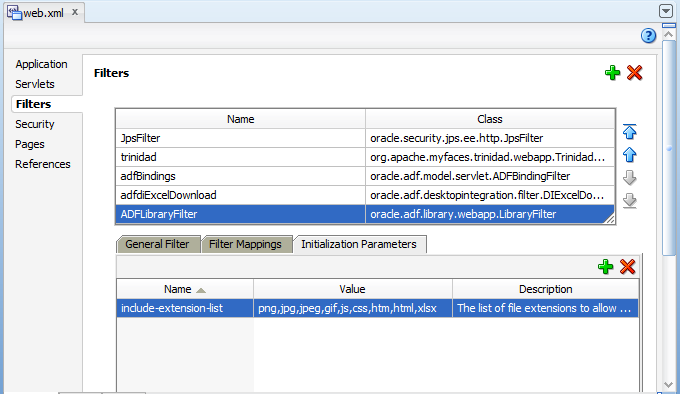Select Initialization Parameters tab

359,244
